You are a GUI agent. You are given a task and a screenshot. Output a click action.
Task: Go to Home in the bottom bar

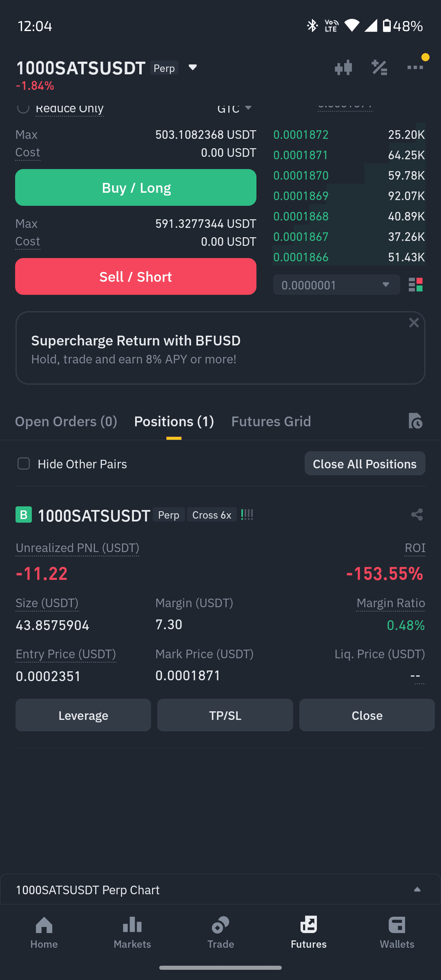tap(44, 933)
